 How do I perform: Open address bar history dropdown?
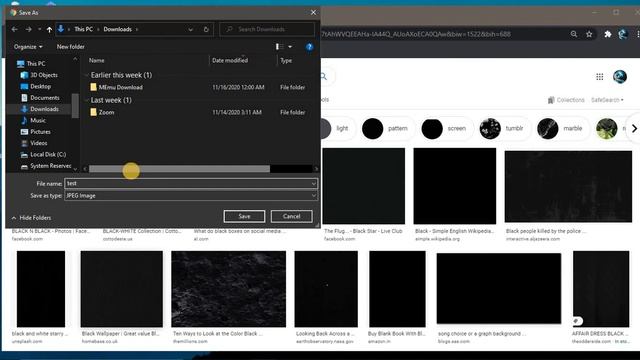click(x=191, y=29)
